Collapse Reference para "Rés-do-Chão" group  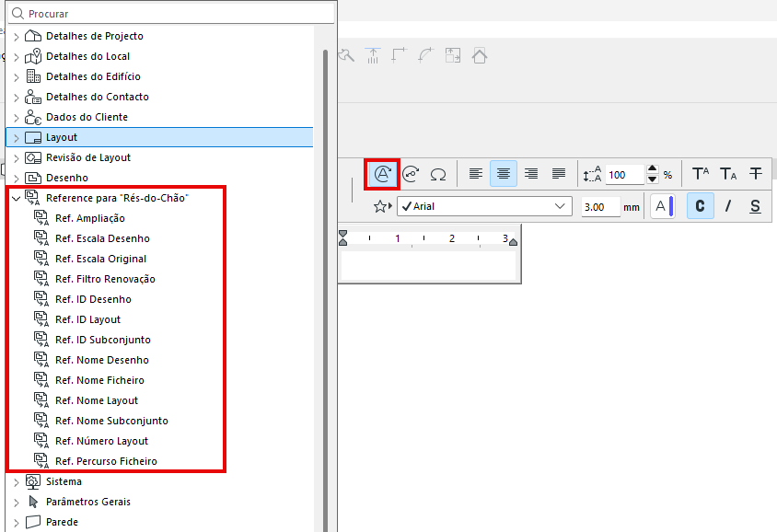17,199
